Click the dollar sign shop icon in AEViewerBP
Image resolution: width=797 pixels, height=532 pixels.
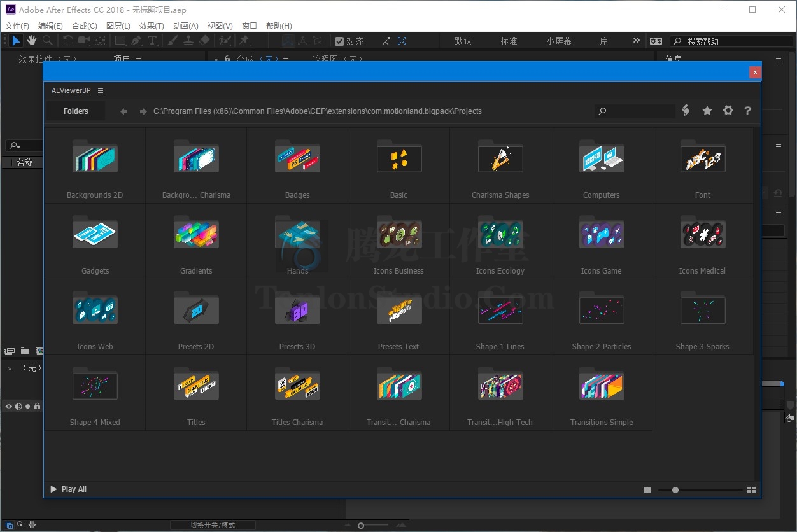click(x=686, y=111)
